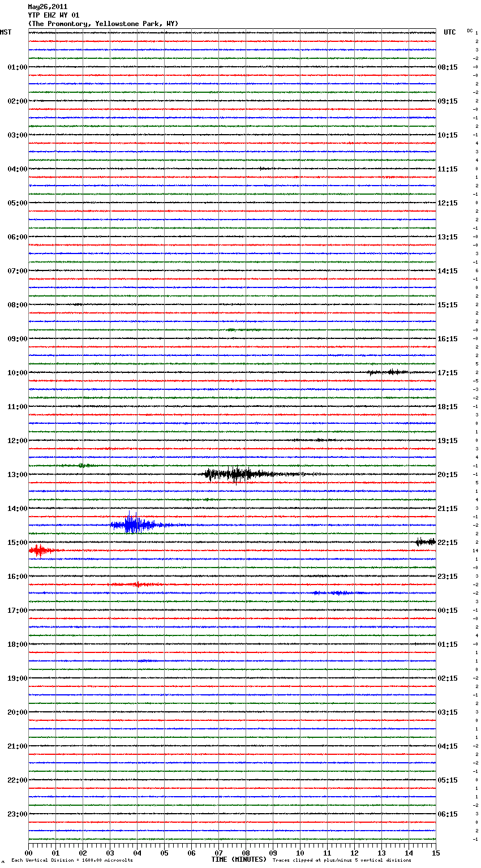The image size is (481, 868).
Task: Click the 06:15 UTC time label
Action: (x=448, y=814)
